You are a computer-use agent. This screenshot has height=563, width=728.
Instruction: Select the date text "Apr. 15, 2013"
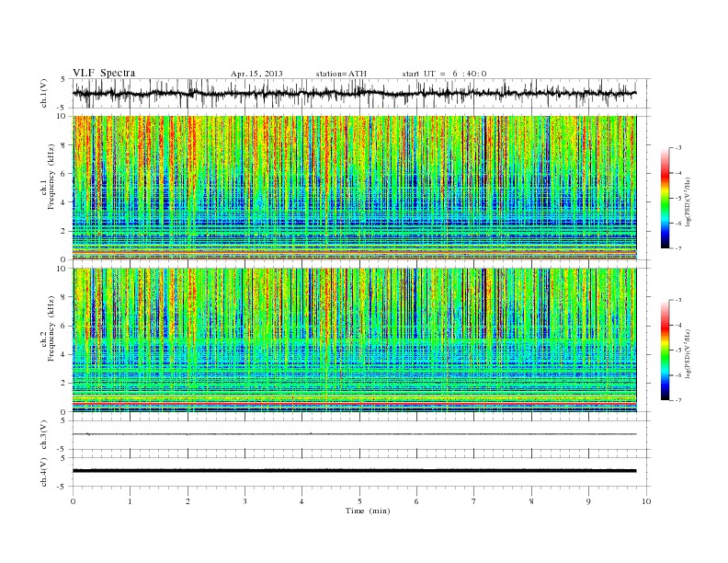pos(256,74)
